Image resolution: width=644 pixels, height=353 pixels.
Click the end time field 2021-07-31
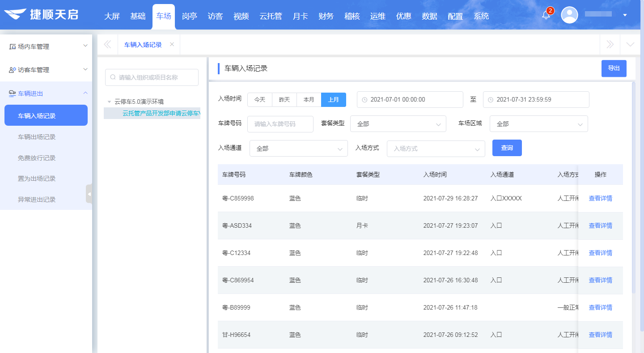coord(536,100)
